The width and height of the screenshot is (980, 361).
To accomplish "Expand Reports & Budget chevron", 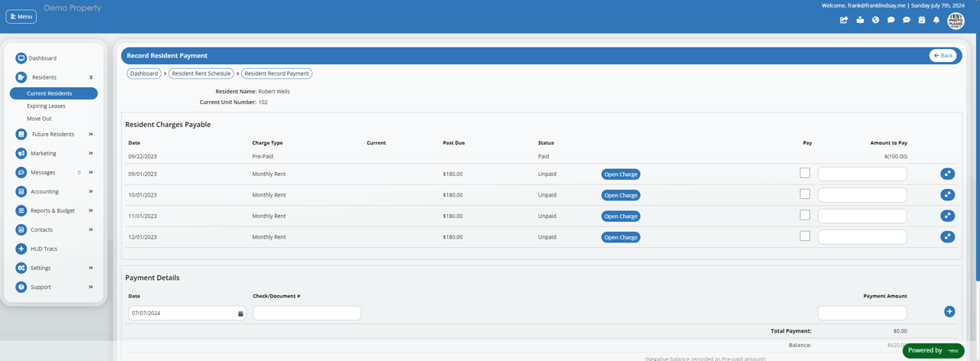I will [90, 211].
